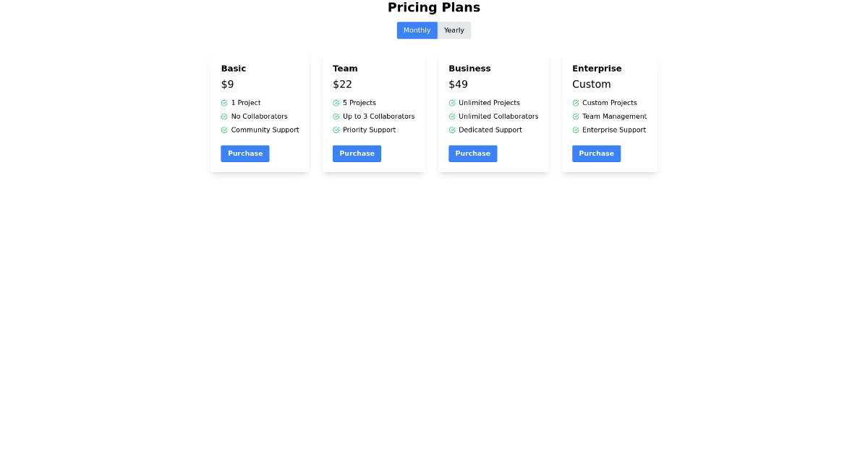
Task: Click the checkmark beside Unlimited Collaborators
Action: (452, 117)
